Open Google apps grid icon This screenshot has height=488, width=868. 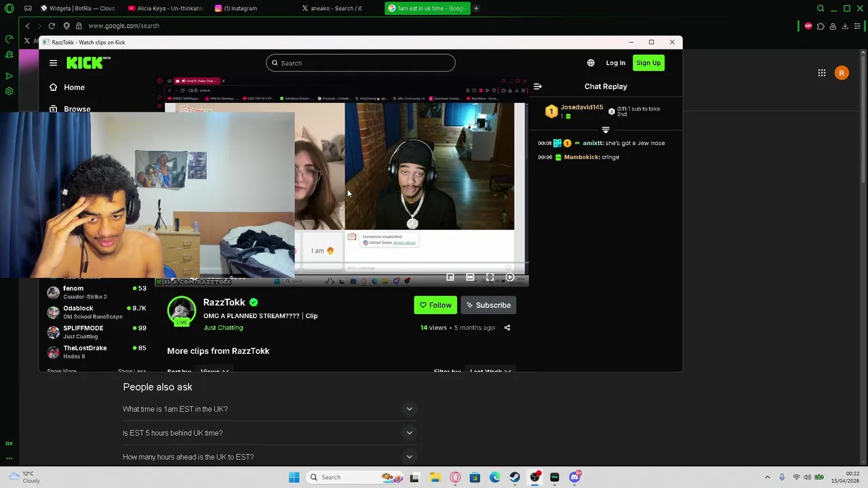point(821,73)
